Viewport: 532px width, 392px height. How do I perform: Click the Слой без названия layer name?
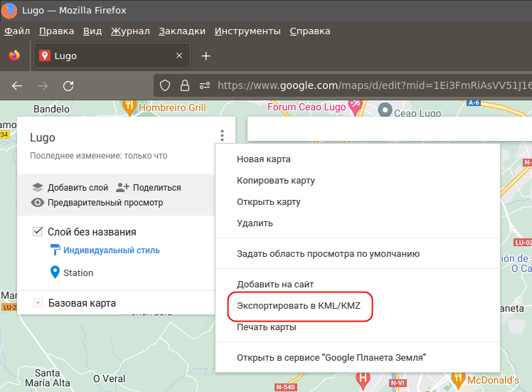point(92,232)
